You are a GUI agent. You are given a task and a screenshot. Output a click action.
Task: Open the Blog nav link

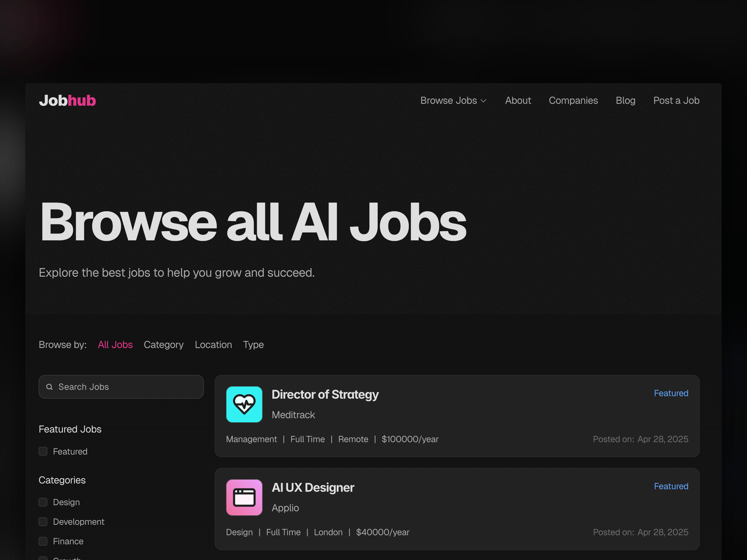tap(626, 100)
